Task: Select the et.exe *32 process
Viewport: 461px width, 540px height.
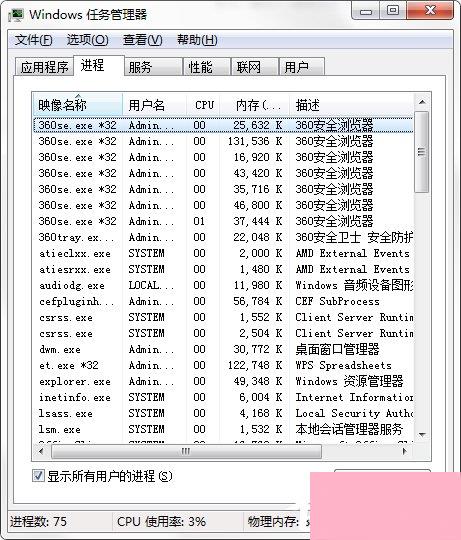Action: coord(223,365)
